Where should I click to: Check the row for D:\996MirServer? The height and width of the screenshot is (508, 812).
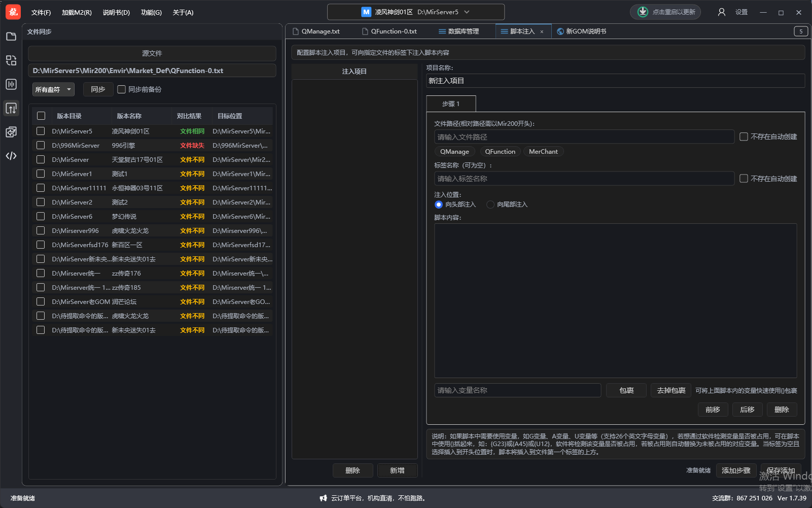point(41,146)
